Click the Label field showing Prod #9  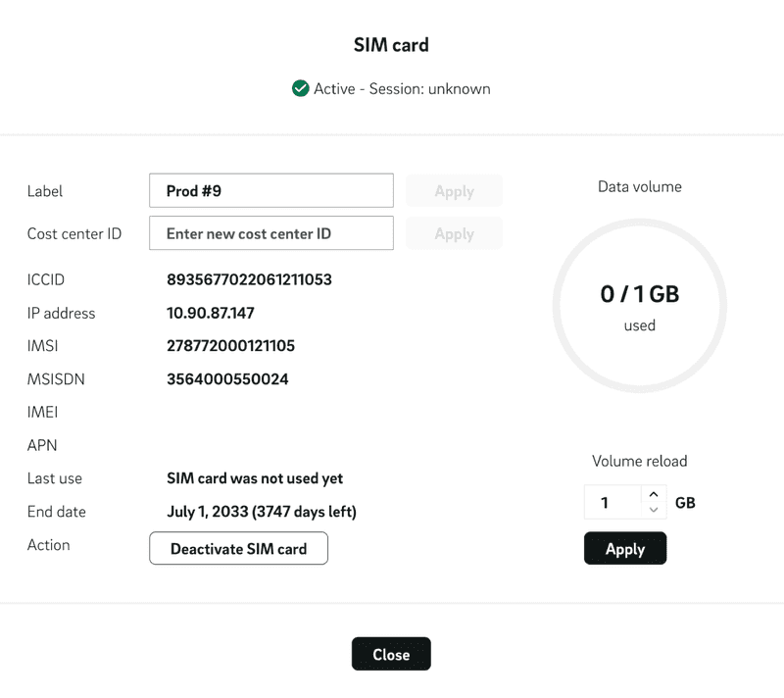click(270, 190)
